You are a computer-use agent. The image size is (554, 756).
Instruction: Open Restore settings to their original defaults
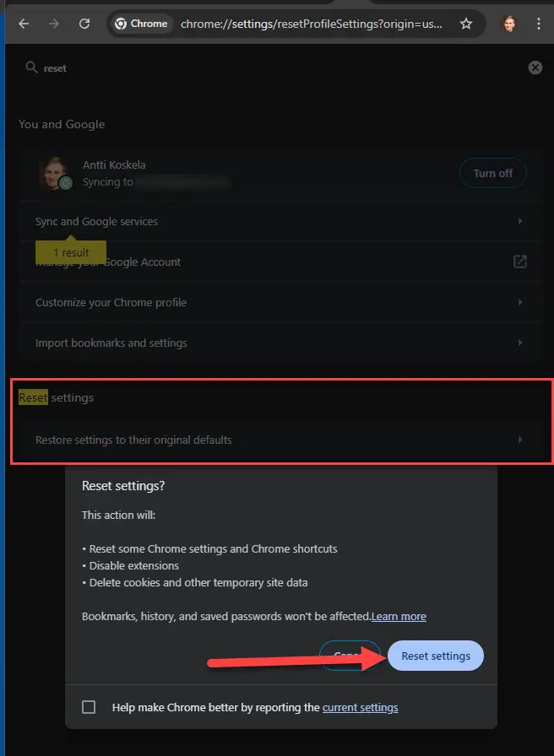click(x=282, y=440)
